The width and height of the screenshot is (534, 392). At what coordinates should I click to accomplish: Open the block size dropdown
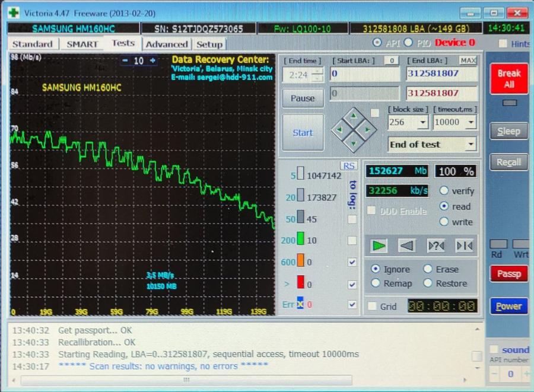click(x=422, y=122)
